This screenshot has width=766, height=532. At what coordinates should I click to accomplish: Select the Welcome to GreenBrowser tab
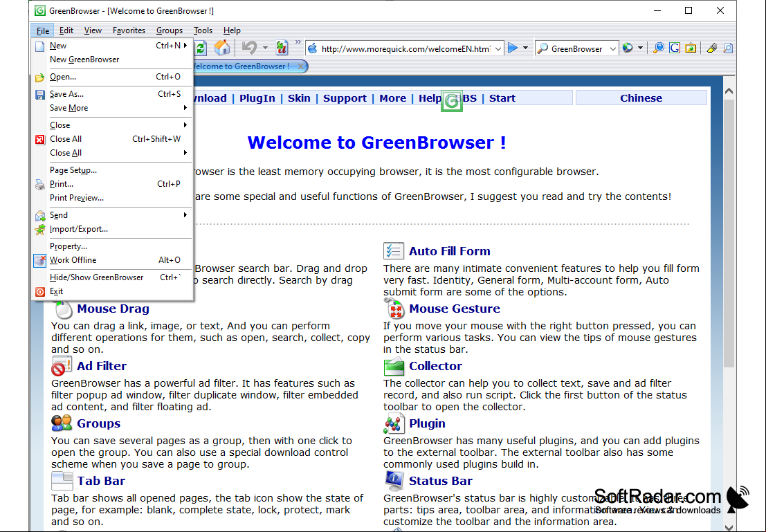pyautogui.click(x=242, y=66)
